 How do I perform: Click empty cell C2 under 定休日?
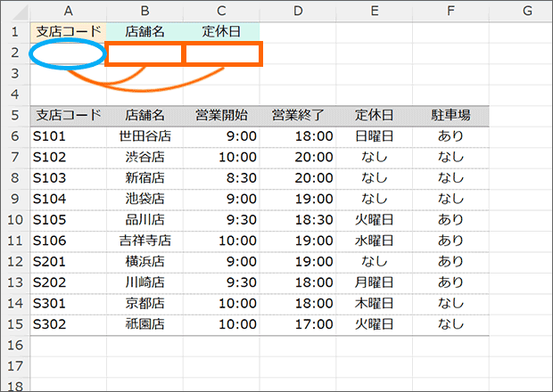(x=221, y=53)
